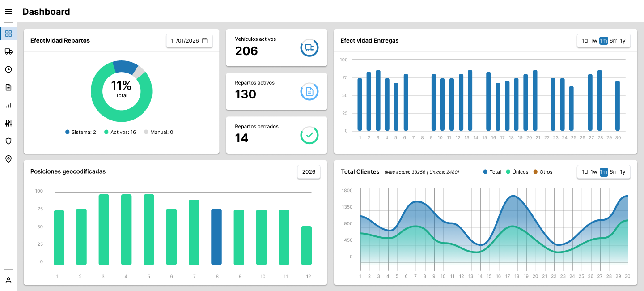Click the calendar icon next to 11/01/2026

pos(205,40)
